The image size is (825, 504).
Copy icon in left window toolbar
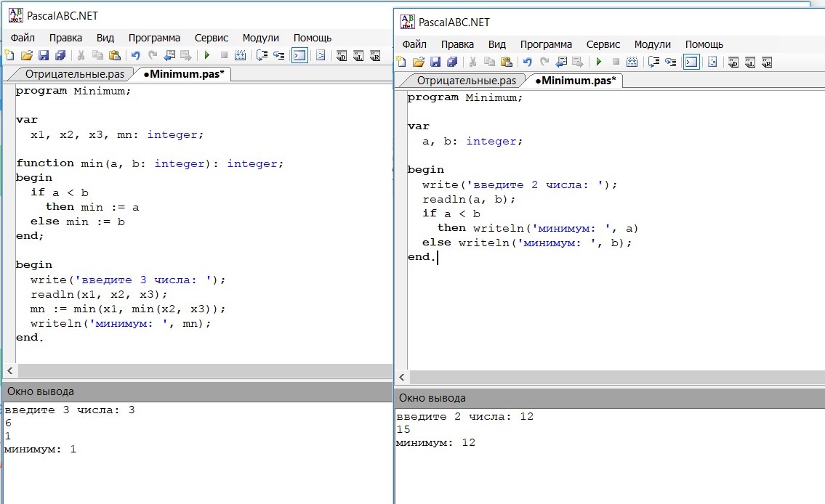98,55
